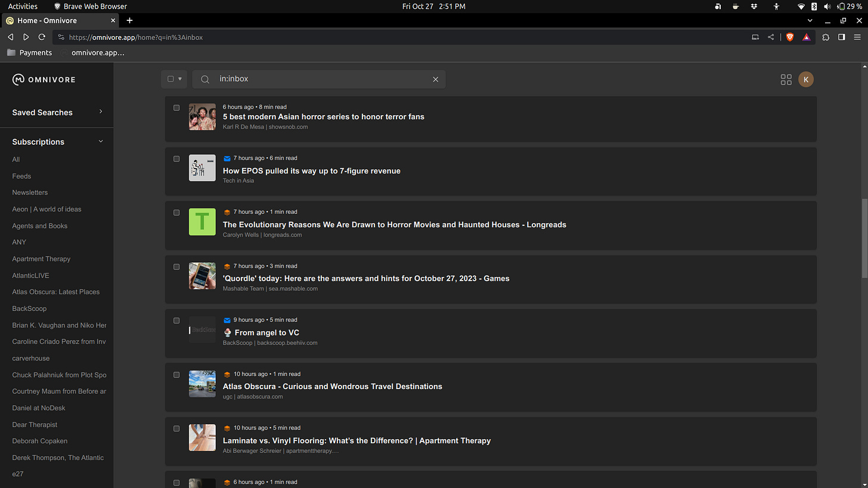Open the bulk select dropdown arrow
This screenshot has width=868, height=488.
[180, 79]
